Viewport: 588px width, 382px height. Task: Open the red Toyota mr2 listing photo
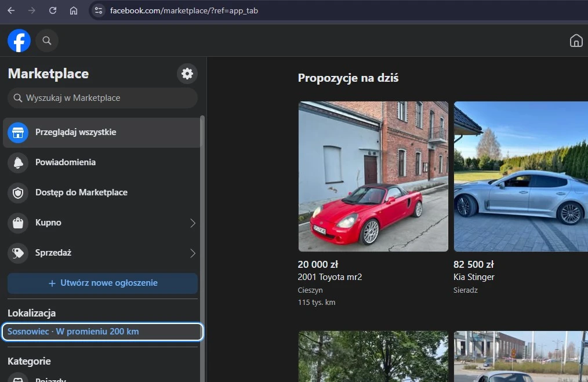click(373, 176)
